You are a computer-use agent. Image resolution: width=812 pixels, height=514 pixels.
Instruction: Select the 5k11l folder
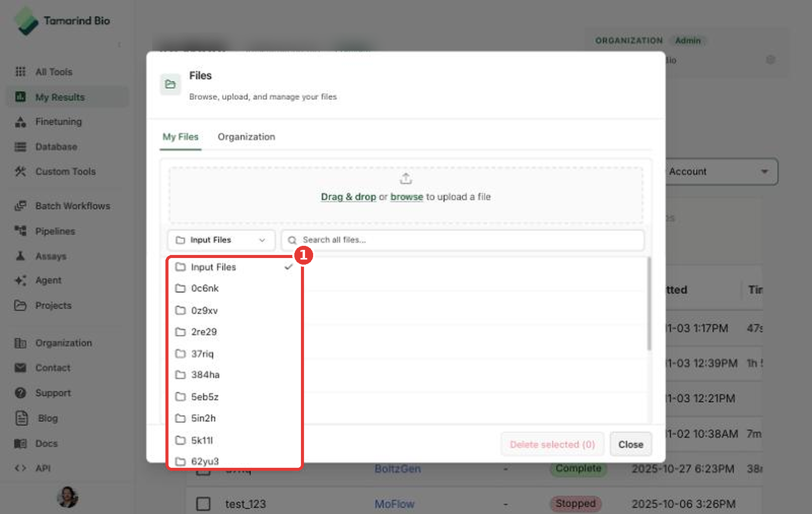(x=234, y=440)
